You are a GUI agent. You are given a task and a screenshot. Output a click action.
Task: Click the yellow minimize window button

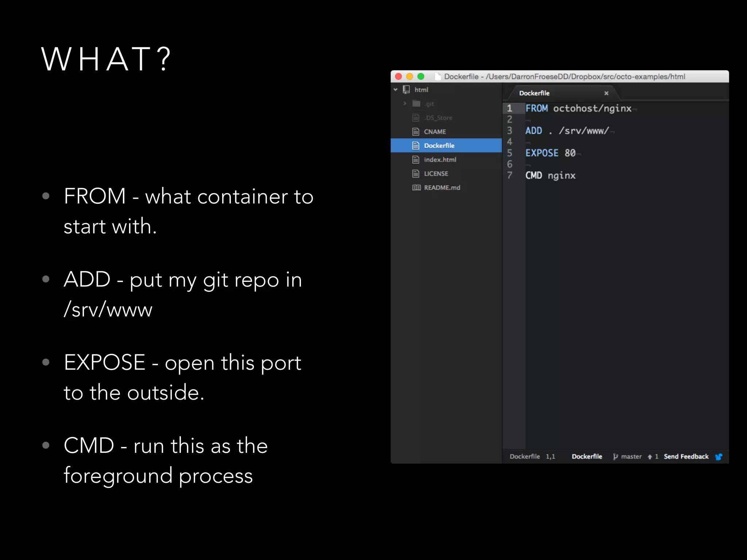point(410,76)
